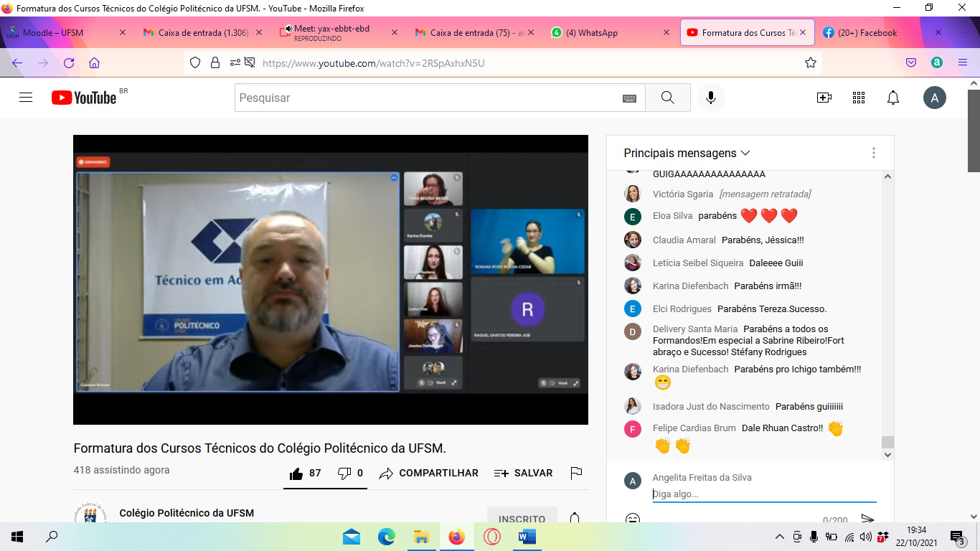Open the notifications bell in YouTube header
Screen dimensions: 980x551
click(892, 98)
